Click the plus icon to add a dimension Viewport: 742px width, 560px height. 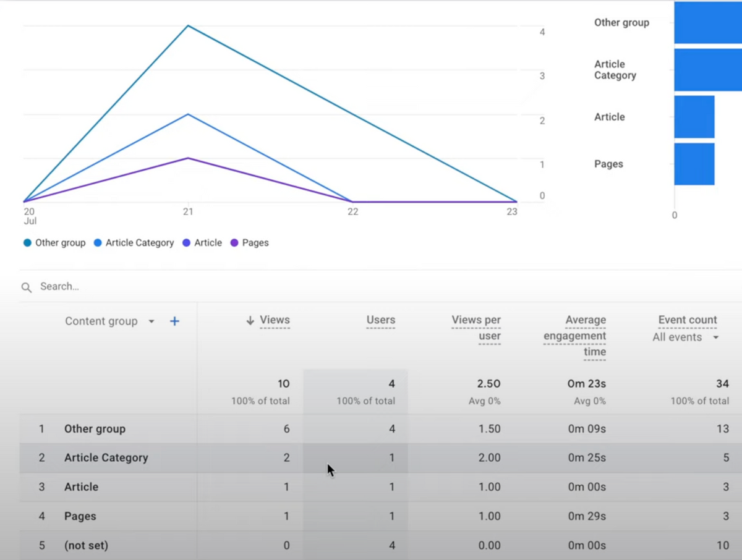click(x=174, y=321)
